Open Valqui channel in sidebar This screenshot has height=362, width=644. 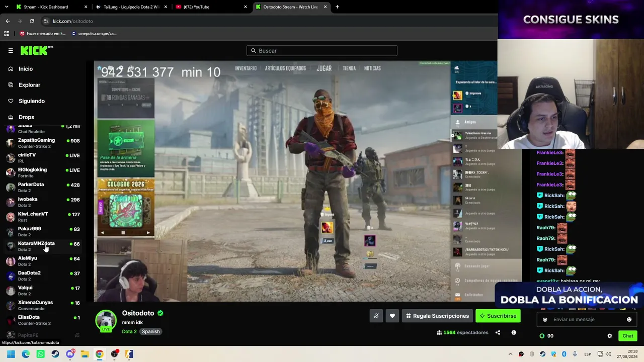coord(43,290)
